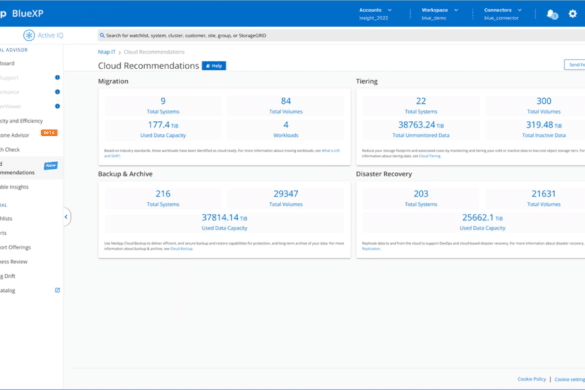This screenshot has height=390, width=585.
Task: Click the orange BETA badge
Action: click(49, 132)
